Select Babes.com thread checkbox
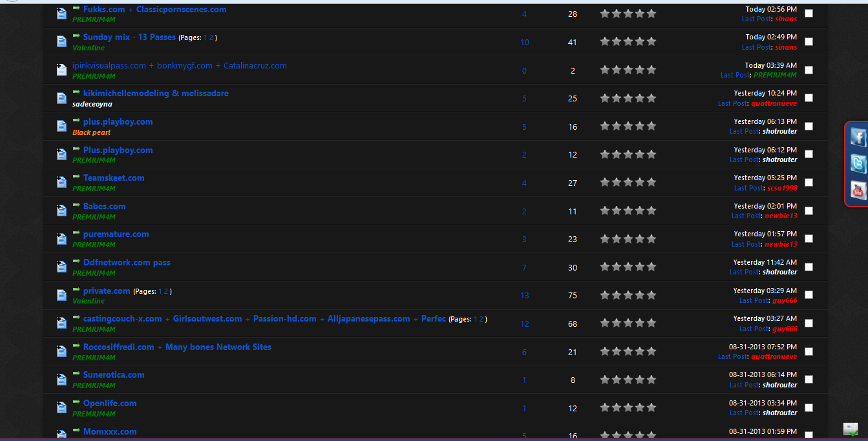This screenshot has width=868, height=441. coord(809,211)
